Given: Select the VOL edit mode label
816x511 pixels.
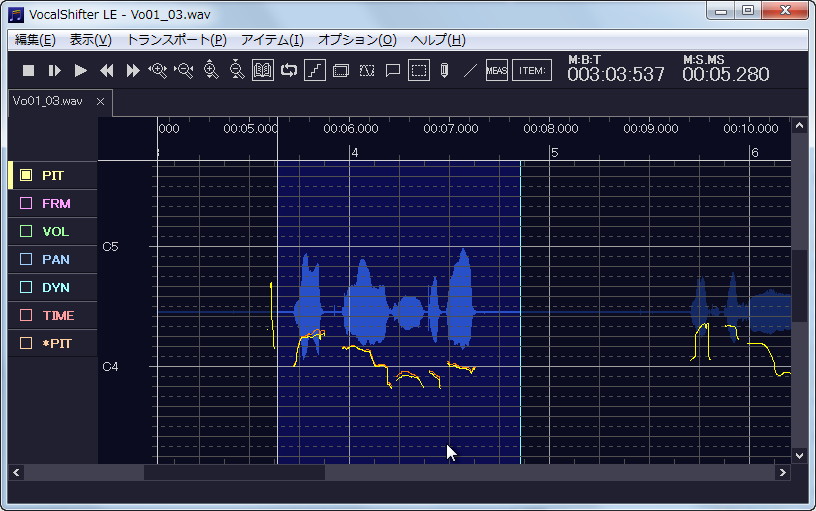Looking at the screenshot, I should coord(56,232).
